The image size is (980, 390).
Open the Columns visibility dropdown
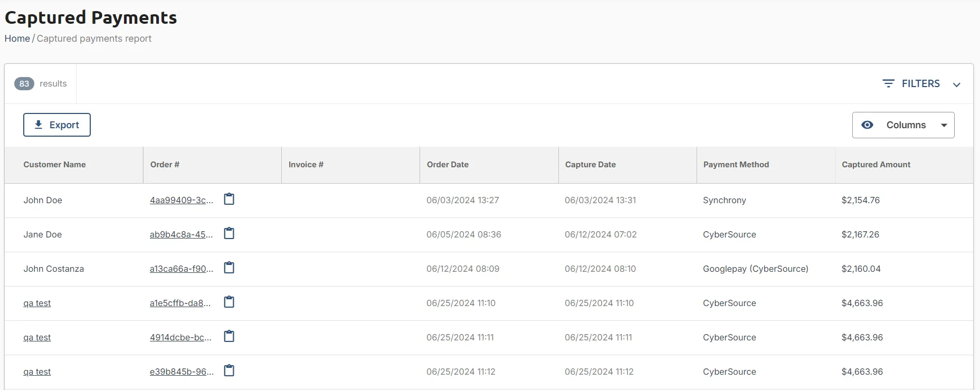903,125
